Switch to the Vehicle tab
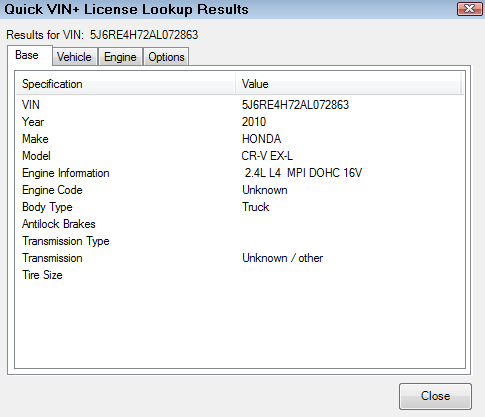Screen dimensions: 485x417 (75, 57)
